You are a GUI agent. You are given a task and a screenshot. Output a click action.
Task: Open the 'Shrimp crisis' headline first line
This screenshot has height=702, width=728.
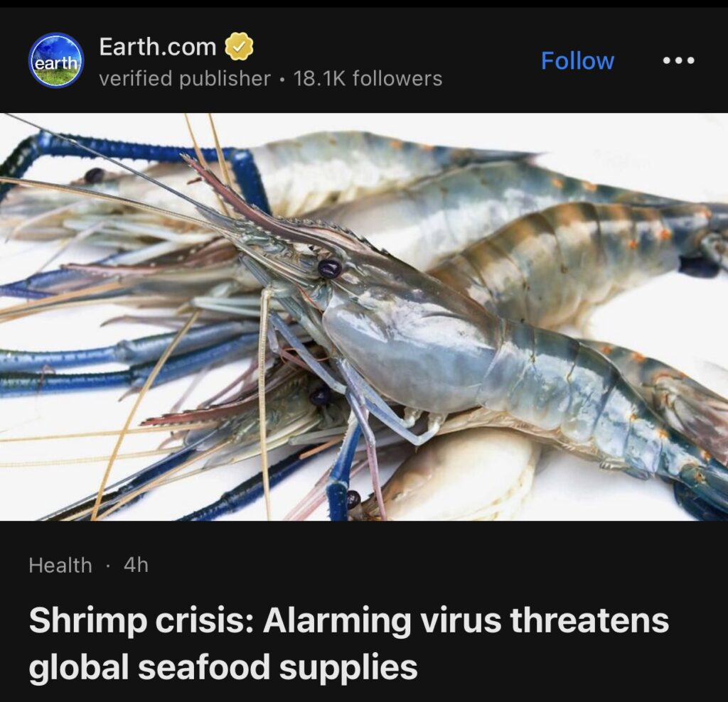pos(348,621)
